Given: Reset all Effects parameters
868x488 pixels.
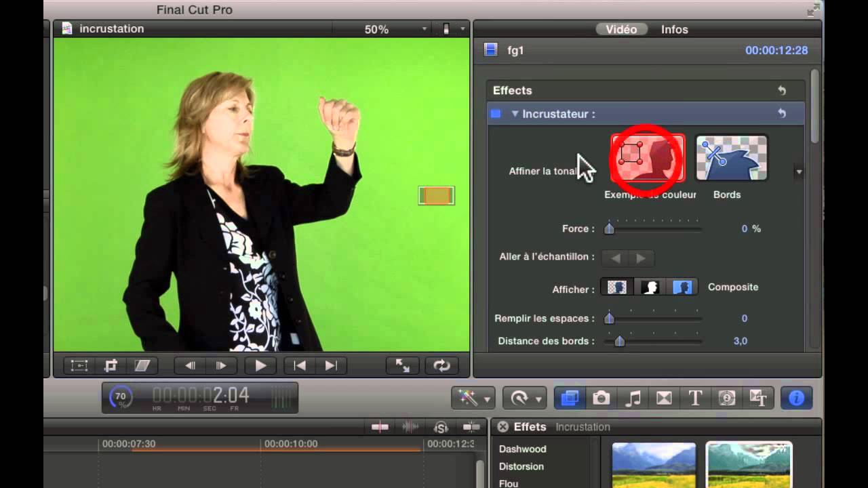Looking at the screenshot, I should [x=781, y=90].
